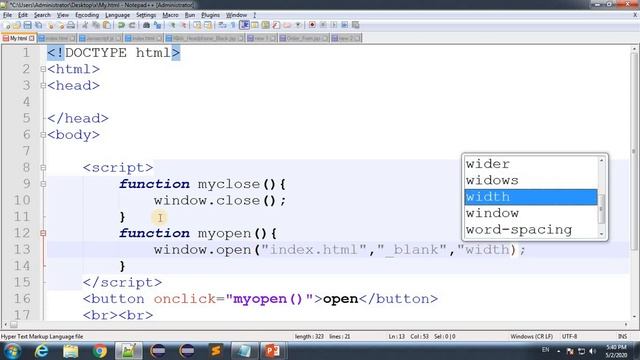Collapse the html tag fold on line 2
The image size is (640, 360).
pyautogui.click(x=43, y=69)
